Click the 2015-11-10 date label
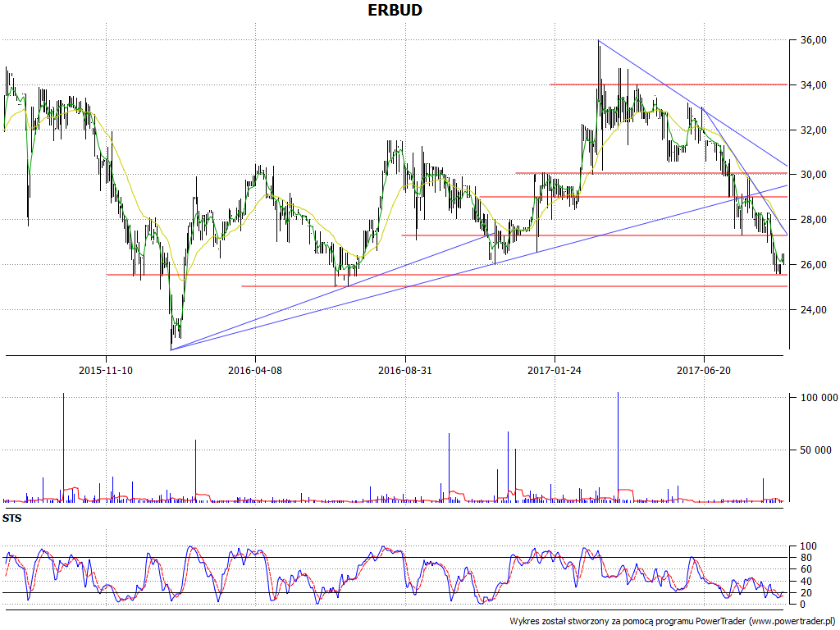Screen dimensions: 840x630 [106, 370]
